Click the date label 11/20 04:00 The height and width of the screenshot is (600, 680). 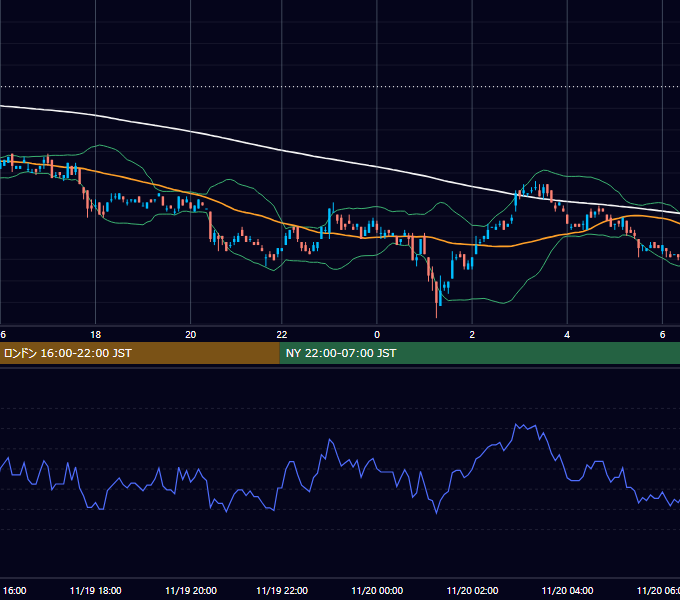click(x=567, y=590)
